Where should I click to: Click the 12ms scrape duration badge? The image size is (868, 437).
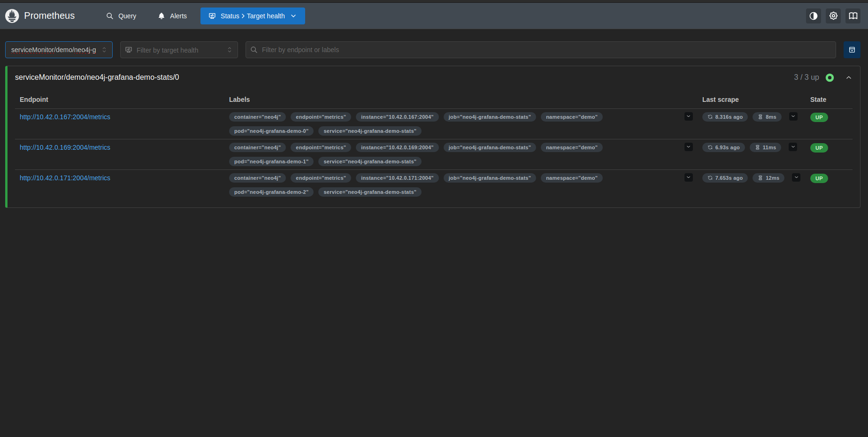click(768, 178)
